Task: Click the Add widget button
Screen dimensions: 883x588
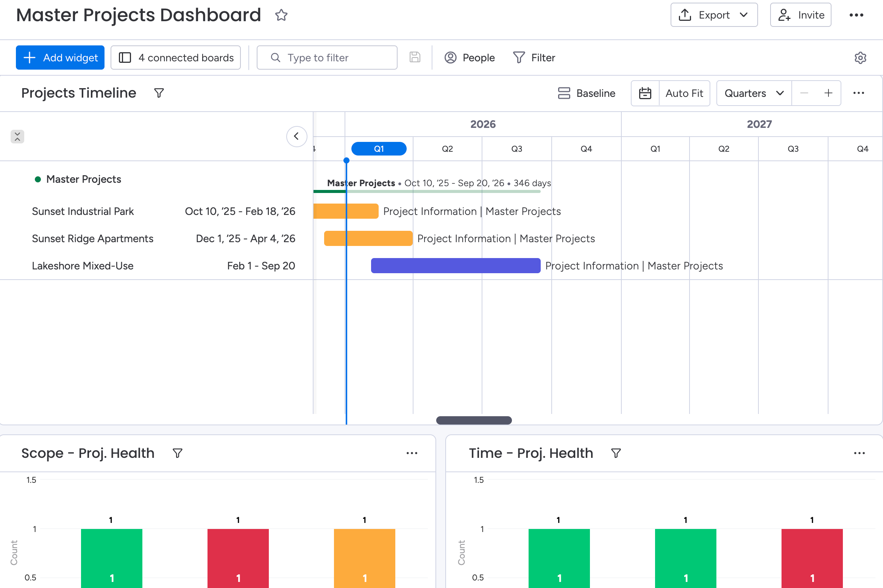Action: pos(60,58)
